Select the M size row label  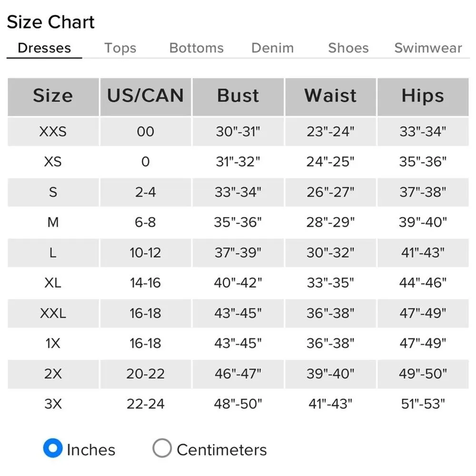click(53, 222)
